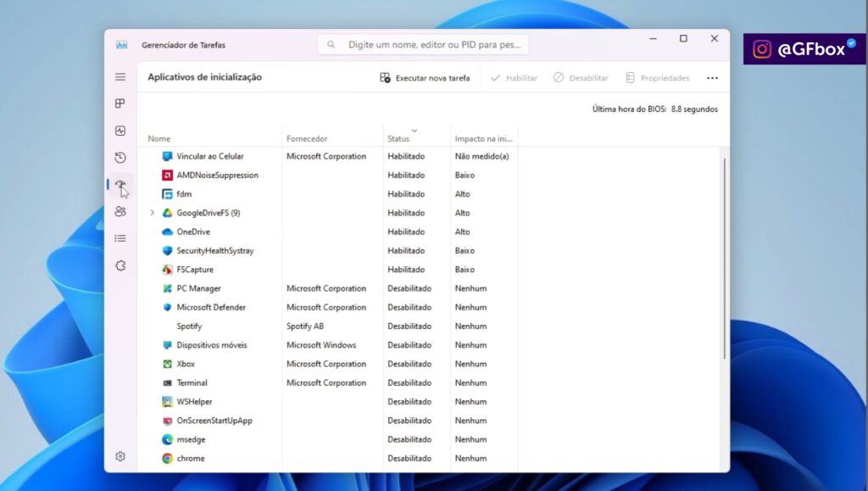
Task: Select the Startup apps sidebar icon
Action: point(120,185)
